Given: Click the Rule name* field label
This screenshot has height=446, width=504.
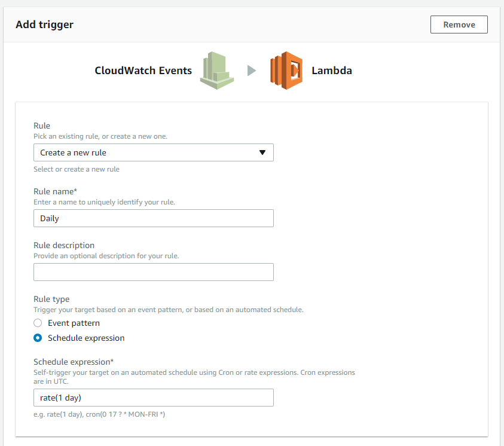Looking at the screenshot, I should pos(55,191).
